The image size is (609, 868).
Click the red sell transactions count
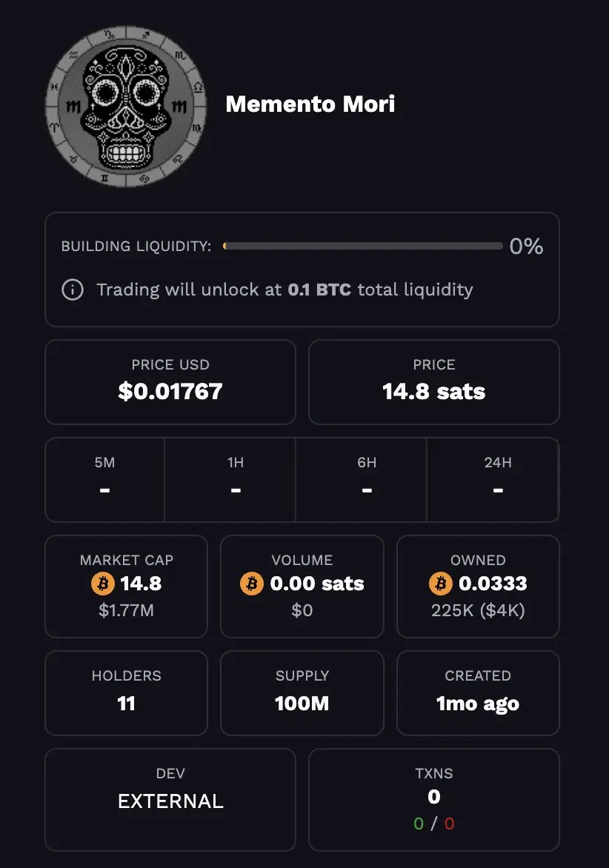click(450, 824)
